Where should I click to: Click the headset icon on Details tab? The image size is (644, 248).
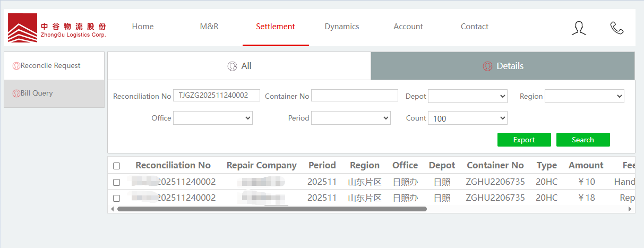(487, 66)
